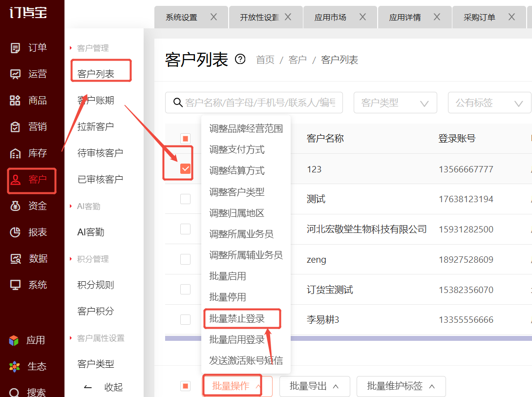Open the 资金 funds sidebar icon
Viewport: 532px width, 397px height.
[x=15, y=206]
